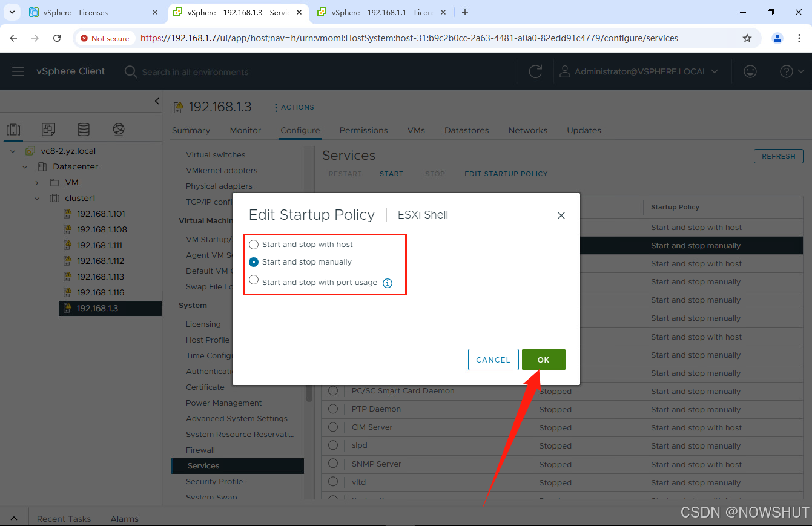The image size is (812, 526).
Task: Open the Monitor tab
Action: pos(245,130)
